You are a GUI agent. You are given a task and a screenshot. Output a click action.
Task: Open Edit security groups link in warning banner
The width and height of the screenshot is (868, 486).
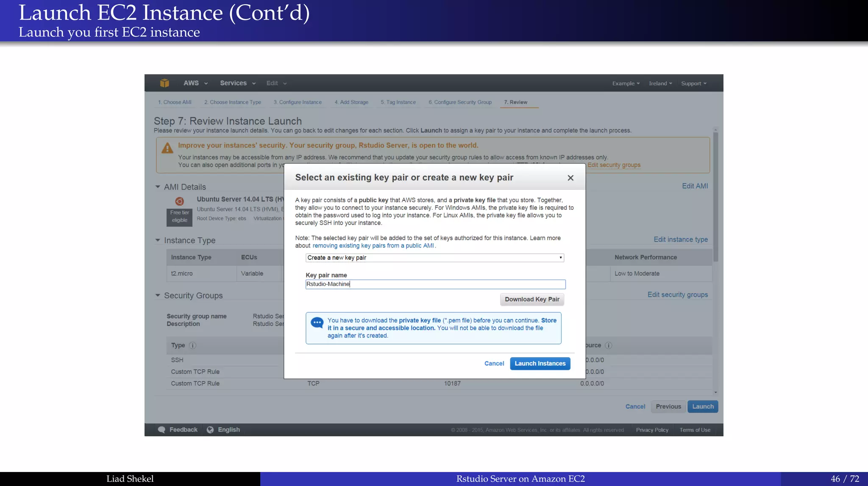point(614,165)
